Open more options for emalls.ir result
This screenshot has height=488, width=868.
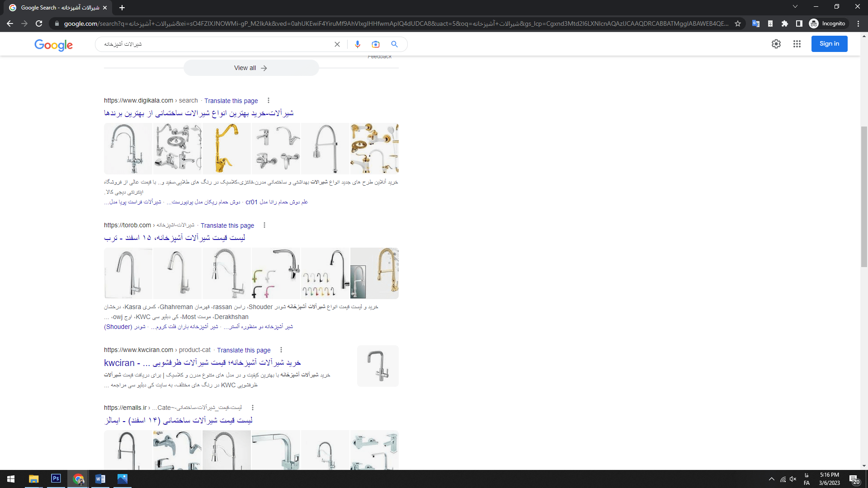[253, 408]
